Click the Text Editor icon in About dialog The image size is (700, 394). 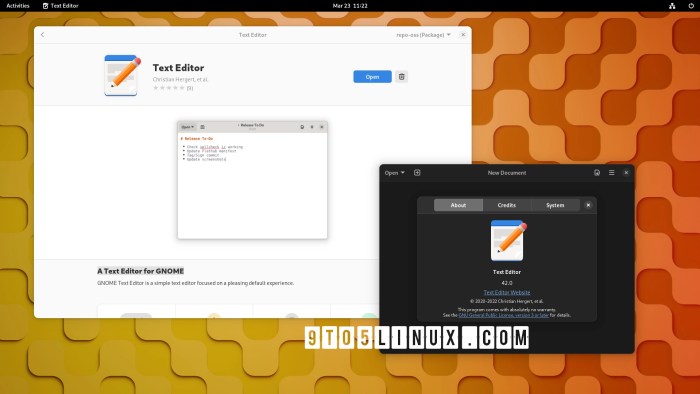tap(508, 241)
